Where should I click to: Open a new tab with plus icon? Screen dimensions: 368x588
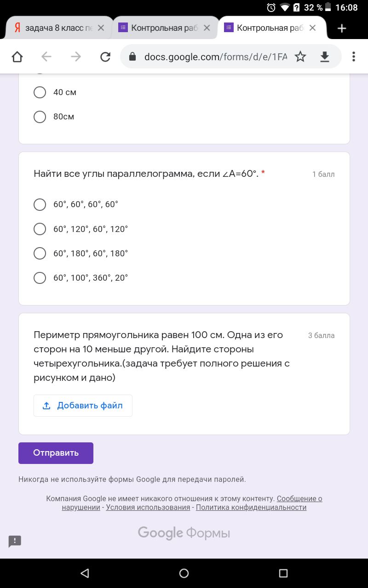tap(342, 28)
